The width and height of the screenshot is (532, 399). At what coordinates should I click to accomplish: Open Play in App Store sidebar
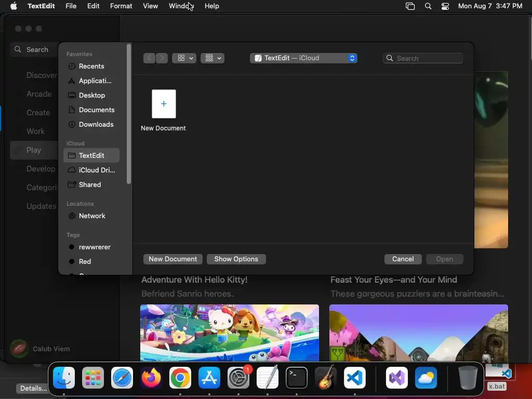pyautogui.click(x=34, y=150)
